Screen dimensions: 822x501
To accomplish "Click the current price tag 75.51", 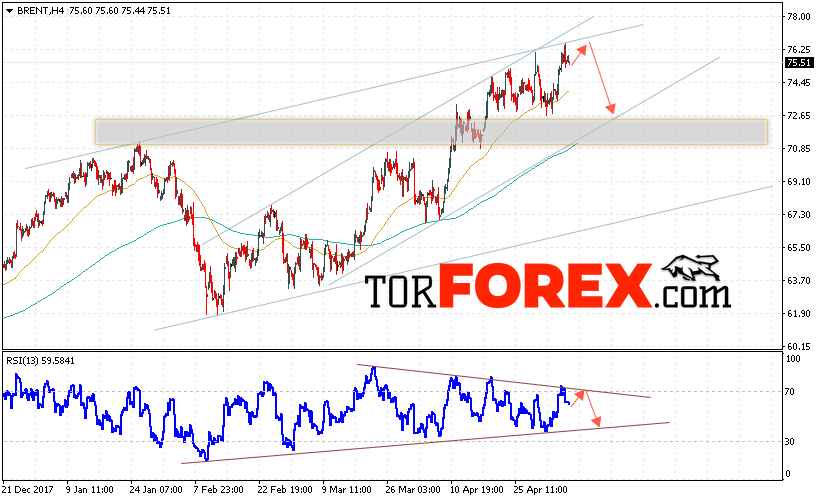I will pos(799,63).
